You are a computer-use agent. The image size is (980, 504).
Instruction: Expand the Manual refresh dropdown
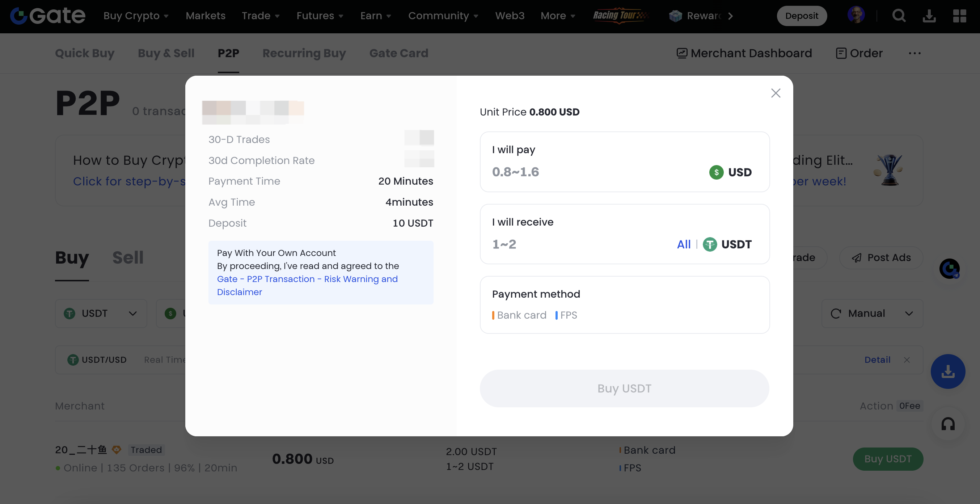(872, 314)
